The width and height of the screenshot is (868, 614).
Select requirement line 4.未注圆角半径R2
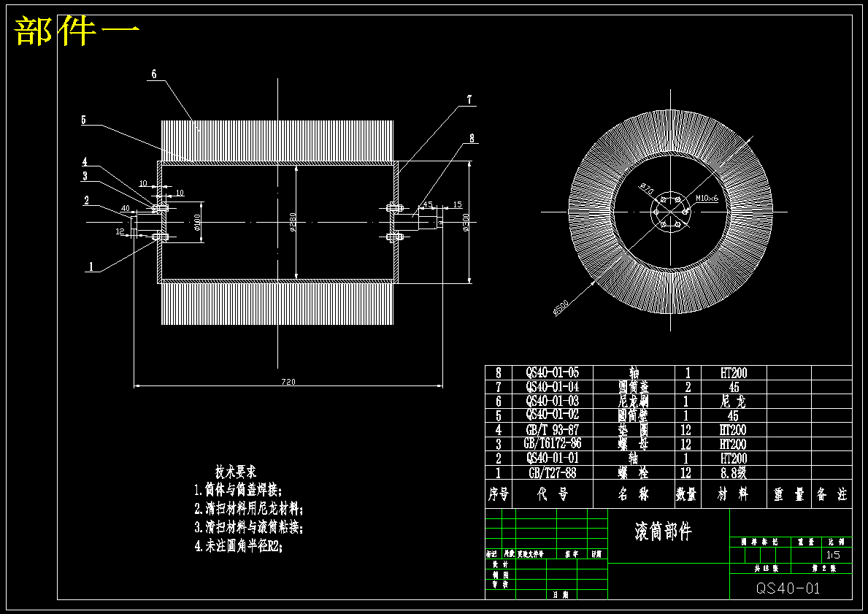(x=239, y=546)
